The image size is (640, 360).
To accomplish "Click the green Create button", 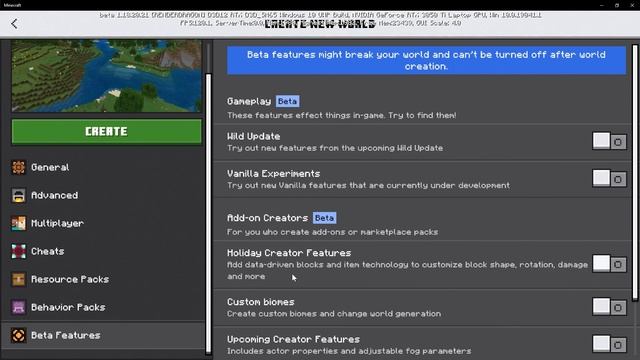I will (107, 131).
